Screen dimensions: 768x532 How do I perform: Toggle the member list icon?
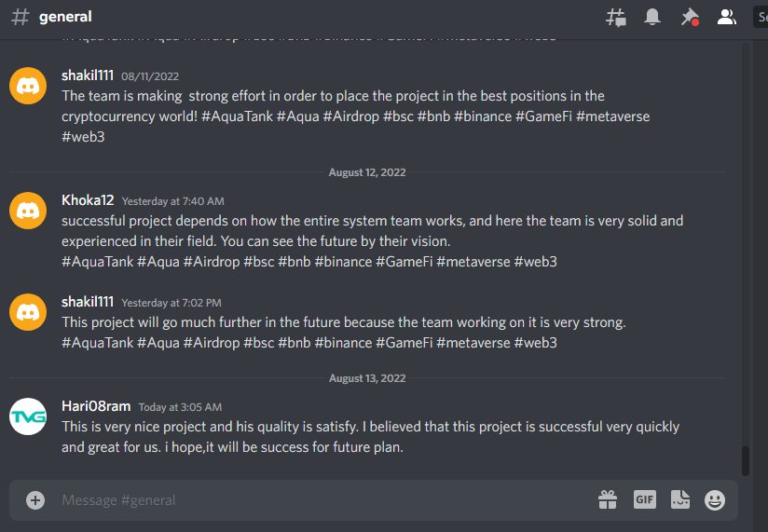click(x=726, y=17)
